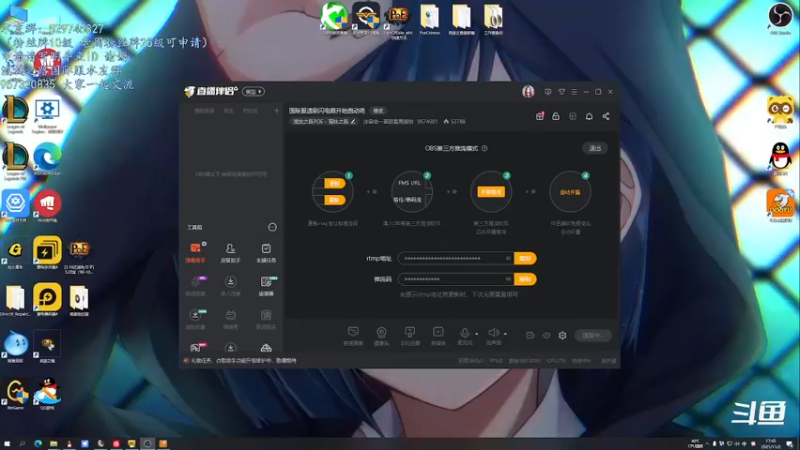Click the record video icon in bottom bar
The image size is (800, 450).
point(530,335)
